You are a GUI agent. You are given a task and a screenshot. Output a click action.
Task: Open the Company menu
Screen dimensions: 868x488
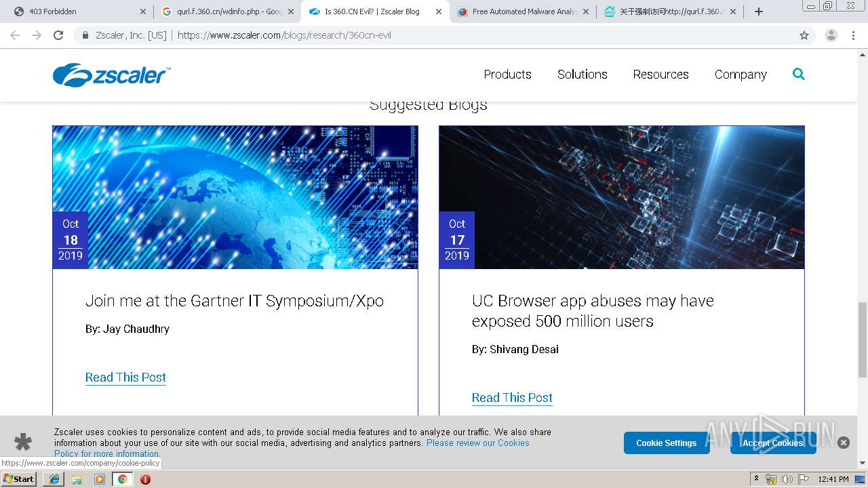[x=741, y=75]
